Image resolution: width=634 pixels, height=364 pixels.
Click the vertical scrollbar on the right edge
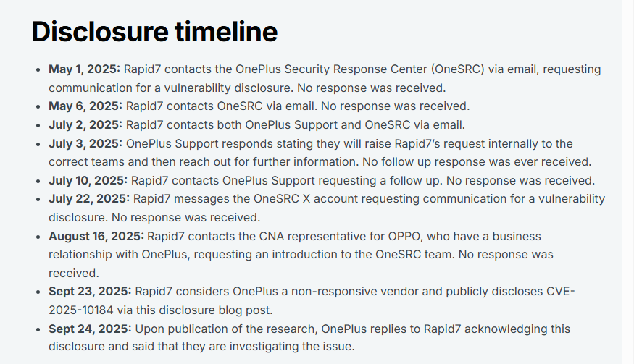(x=627, y=181)
